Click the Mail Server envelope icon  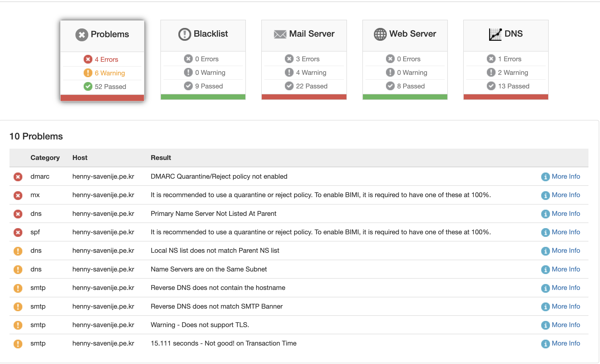click(x=280, y=34)
